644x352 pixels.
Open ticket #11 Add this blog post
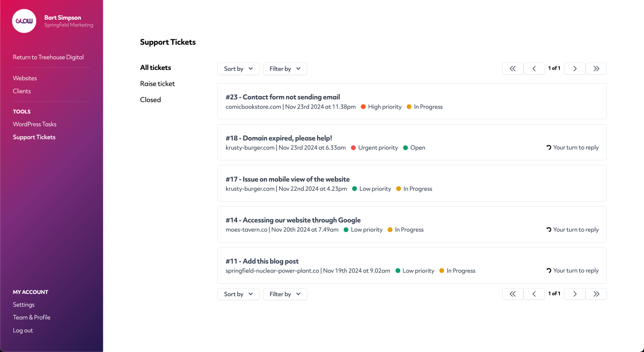(x=412, y=265)
